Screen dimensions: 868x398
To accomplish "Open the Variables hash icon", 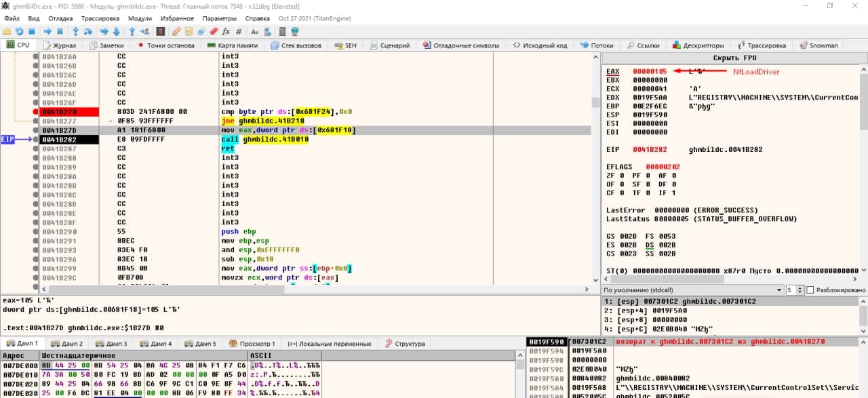I will pos(238,31).
